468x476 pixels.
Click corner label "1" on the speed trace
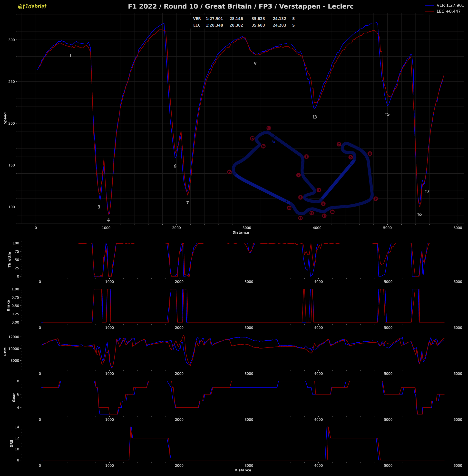pos(70,56)
